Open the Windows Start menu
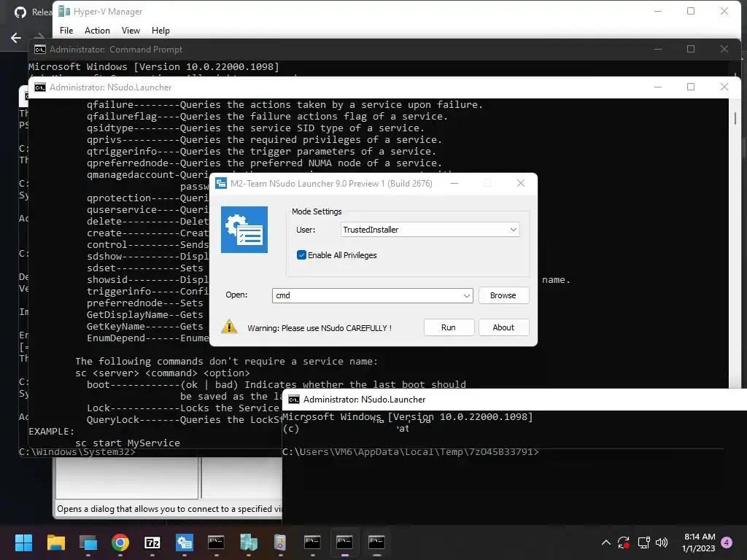The height and width of the screenshot is (560, 747). (x=23, y=542)
